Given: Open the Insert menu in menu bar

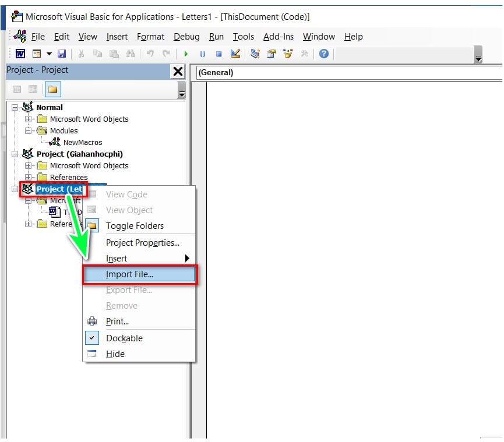Looking at the screenshot, I should [x=117, y=37].
